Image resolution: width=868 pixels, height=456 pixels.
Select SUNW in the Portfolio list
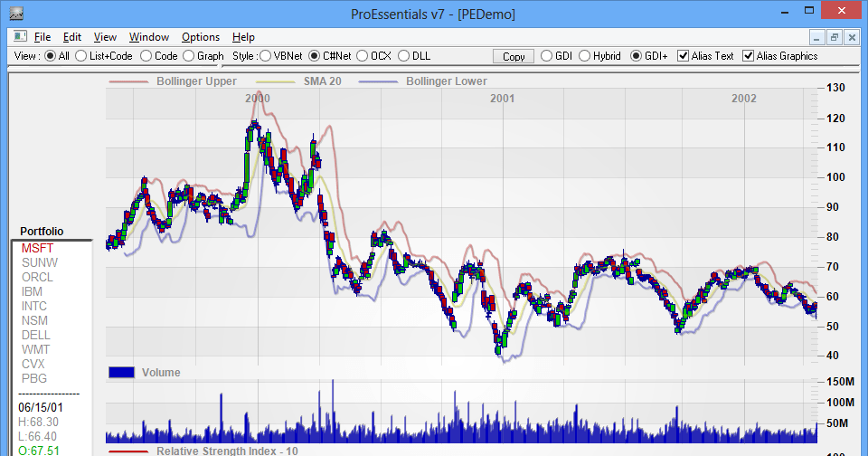(39, 262)
